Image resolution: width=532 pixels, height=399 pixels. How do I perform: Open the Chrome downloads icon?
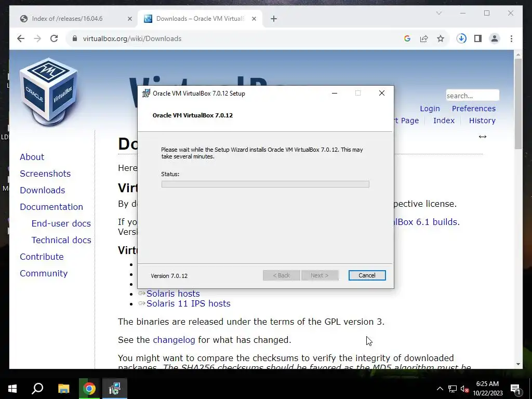coord(461,38)
